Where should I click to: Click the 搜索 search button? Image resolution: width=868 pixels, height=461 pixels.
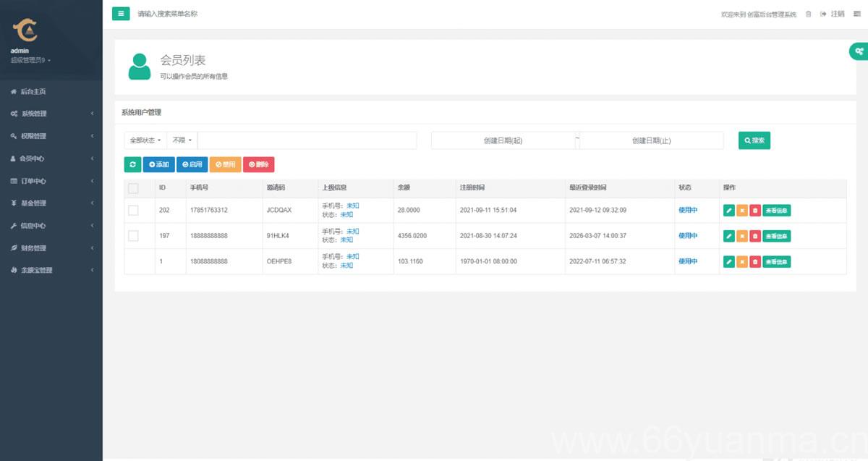754,140
